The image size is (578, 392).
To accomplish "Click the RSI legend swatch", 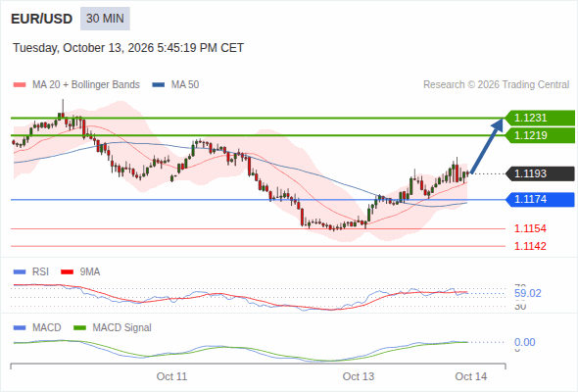I will (20, 272).
